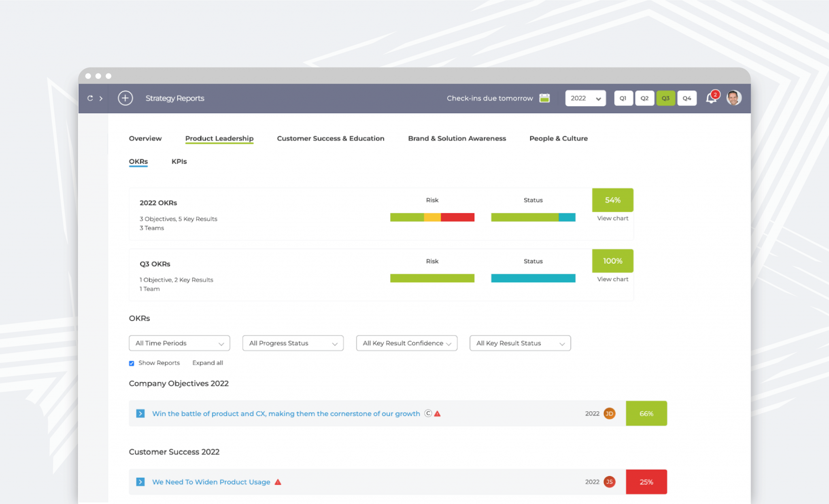Open notifications bell with badge
Viewport: 829px width, 504px height.
[711, 98]
